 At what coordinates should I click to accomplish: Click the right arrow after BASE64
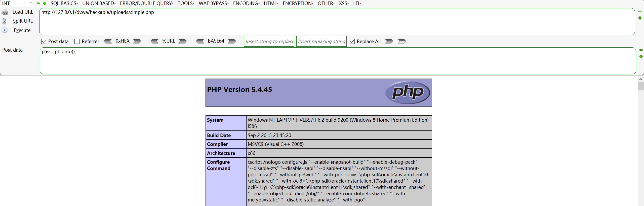232,41
